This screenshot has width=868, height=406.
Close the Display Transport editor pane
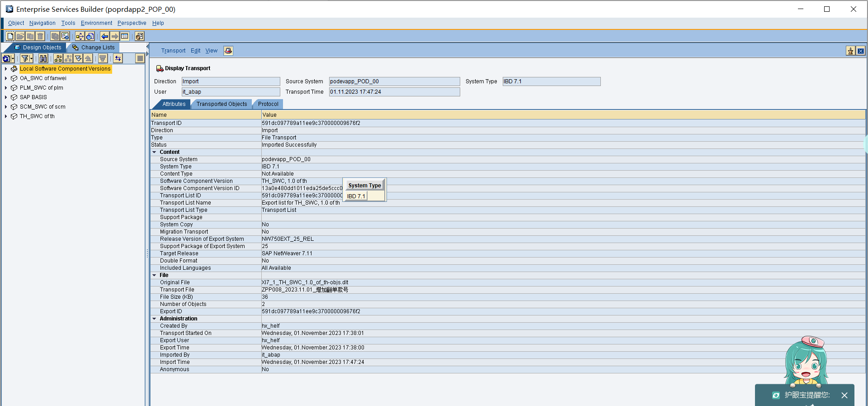pyautogui.click(x=861, y=51)
